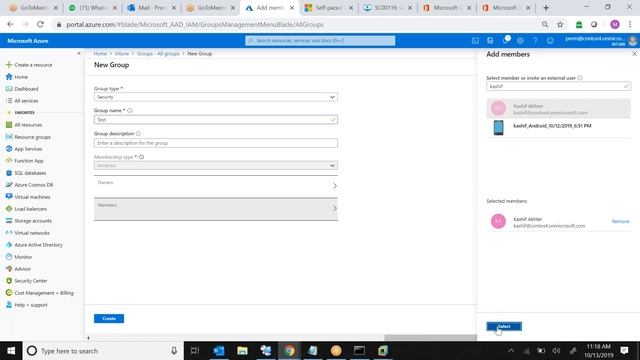Go to Groups - All groups breadcrumb

pos(158,53)
